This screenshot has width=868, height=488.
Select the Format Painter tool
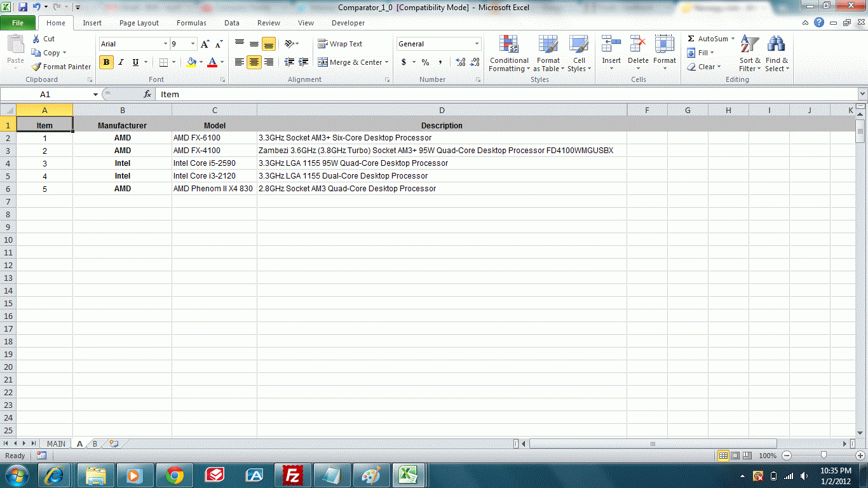pos(61,66)
